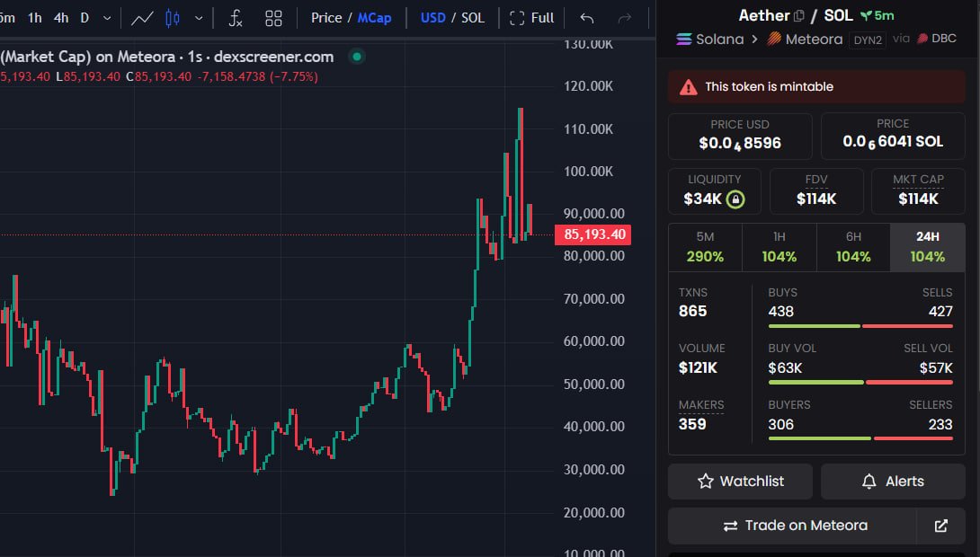Set chart currency to USD
Image resolution: width=980 pixels, height=557 pixels.
click(x=433, y=18)
